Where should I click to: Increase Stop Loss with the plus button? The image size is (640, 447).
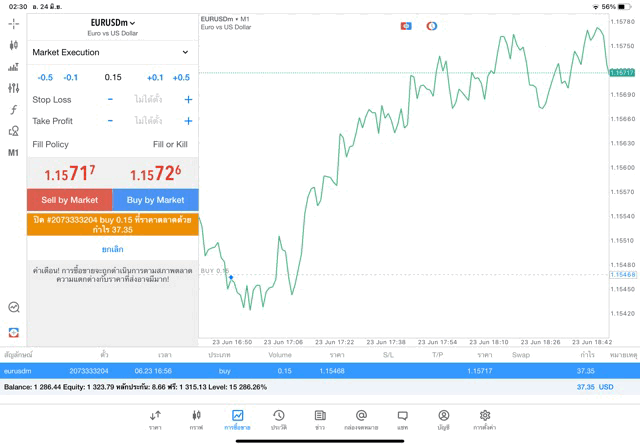tap(188, 100)
